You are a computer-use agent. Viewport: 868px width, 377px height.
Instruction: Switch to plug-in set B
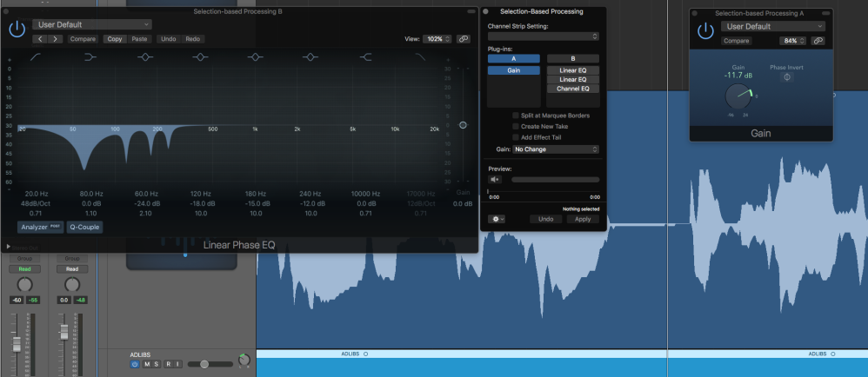pyautogui.click(x=573, y=58)
